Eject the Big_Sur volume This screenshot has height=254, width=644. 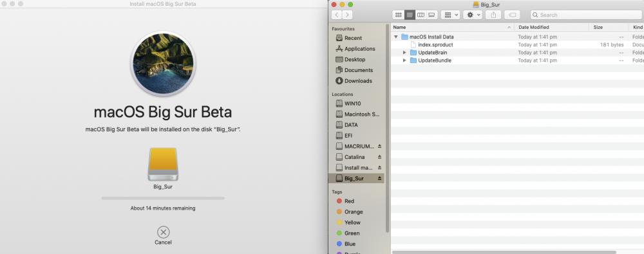[x=379, y=178]
